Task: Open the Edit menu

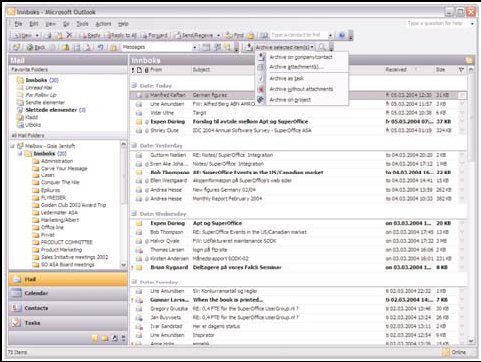Action: (x=34, y=24)
